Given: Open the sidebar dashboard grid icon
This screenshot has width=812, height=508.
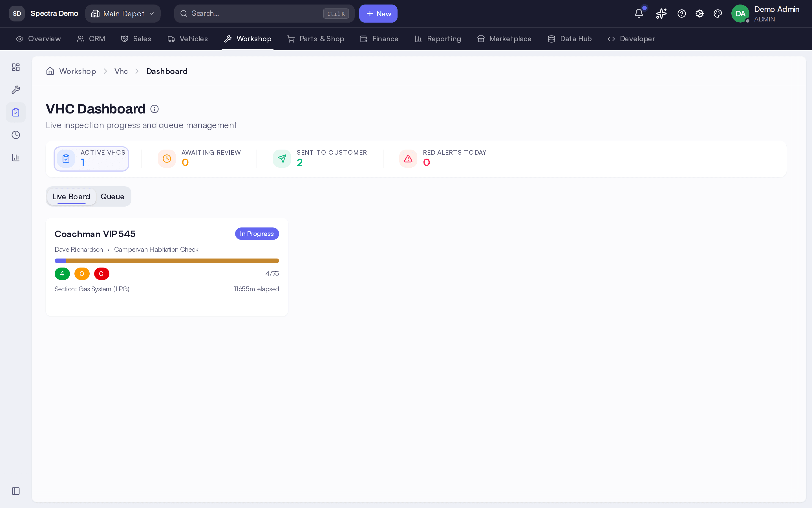Looking at the screenshot, I should pyautogui.click(x=16, y=67).
